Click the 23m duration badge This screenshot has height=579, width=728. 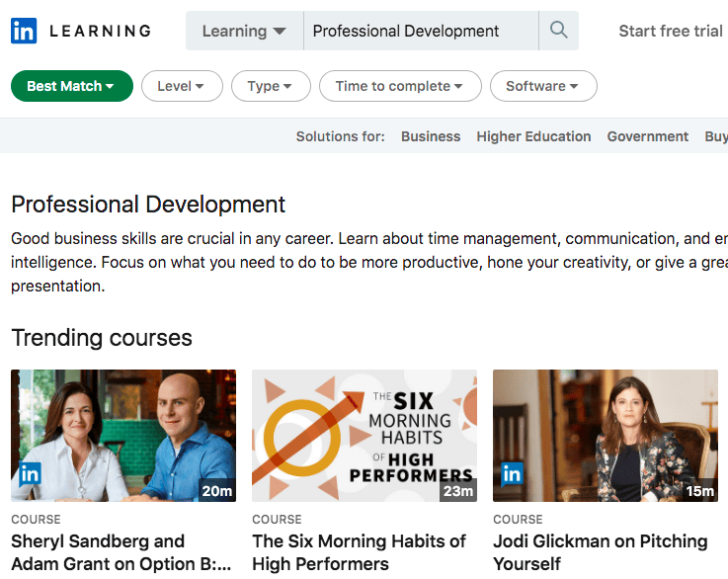coord(457,490)
